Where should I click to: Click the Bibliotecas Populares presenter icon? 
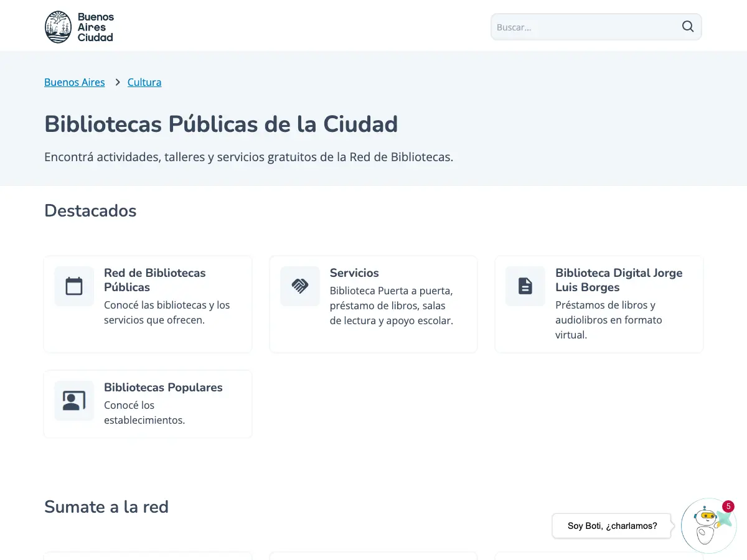tap(74, 401)
